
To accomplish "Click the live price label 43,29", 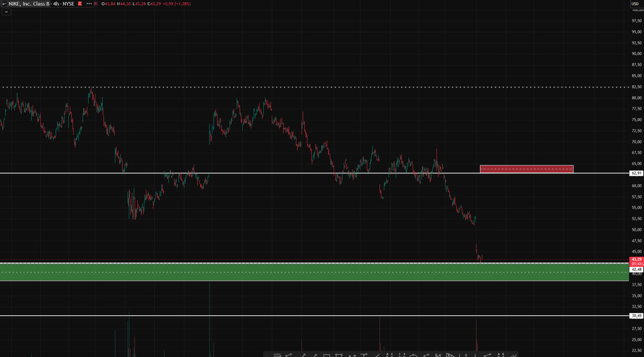I will coord(636,258).
